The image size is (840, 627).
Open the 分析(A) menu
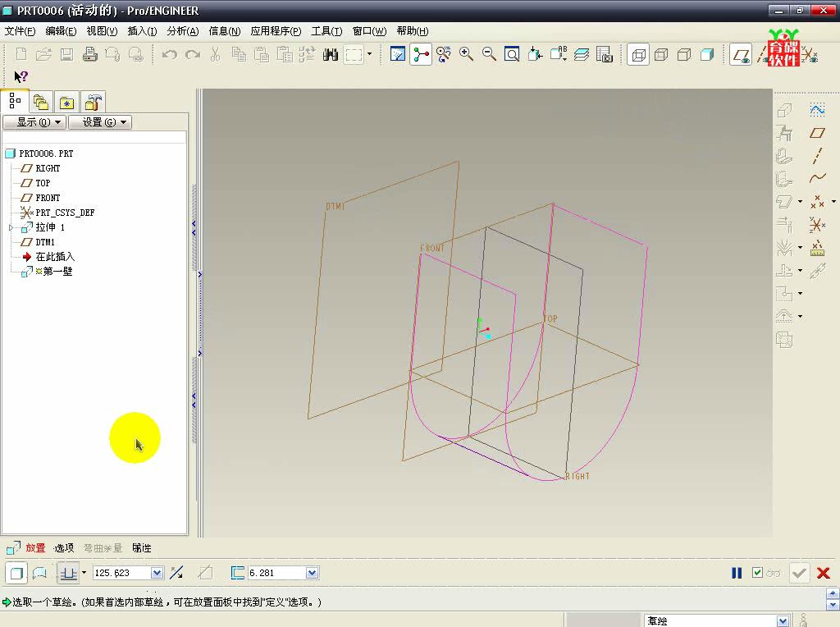point(183,31)
